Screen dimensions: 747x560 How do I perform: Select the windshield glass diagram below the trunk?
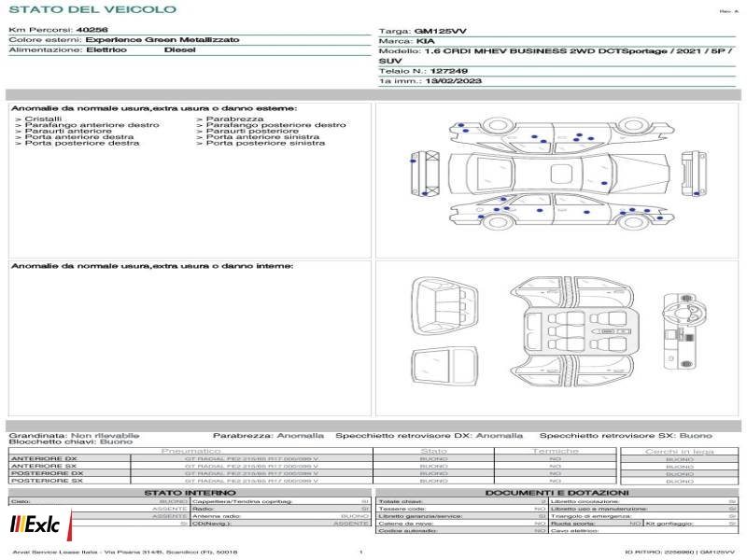tap(445, 366)
